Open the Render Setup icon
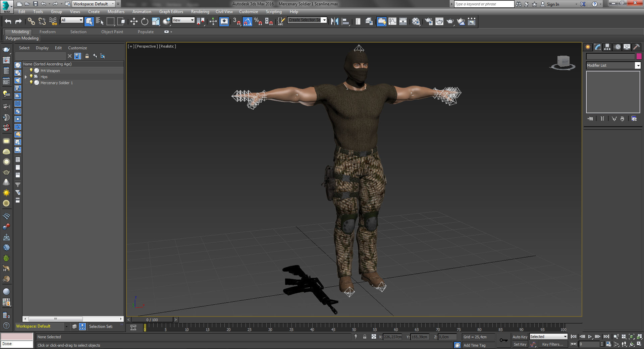This screenshot has height=349, width=644. pyautogui.click(x=429, y=21)
